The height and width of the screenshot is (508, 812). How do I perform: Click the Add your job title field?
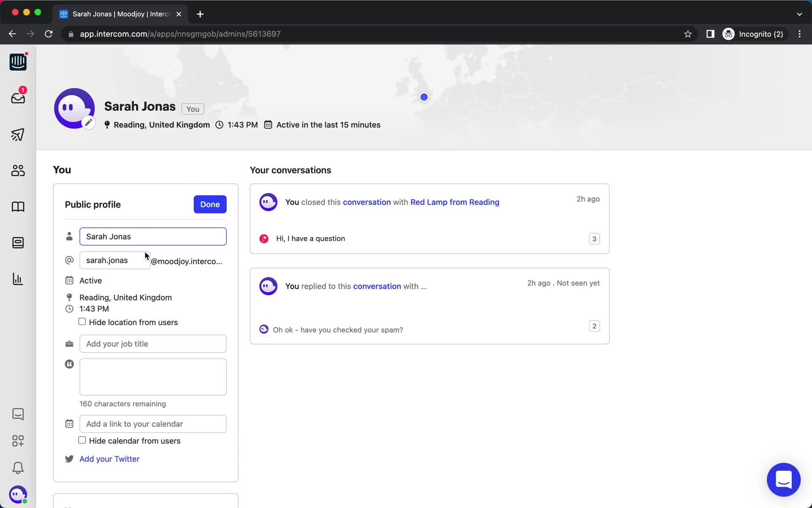click(153, 344)
